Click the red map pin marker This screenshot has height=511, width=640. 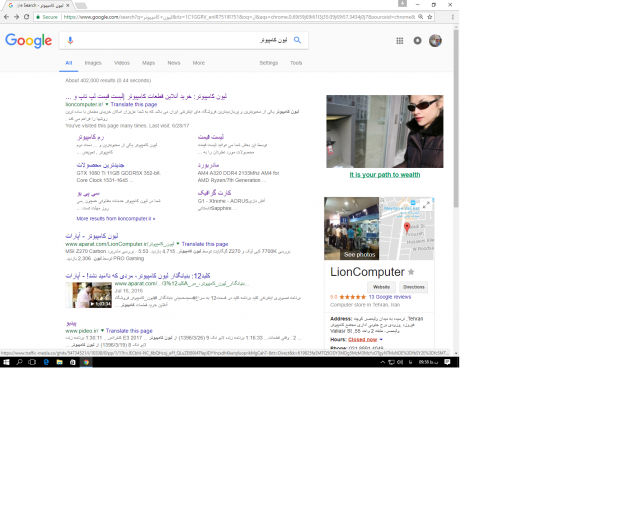(407, 228)
